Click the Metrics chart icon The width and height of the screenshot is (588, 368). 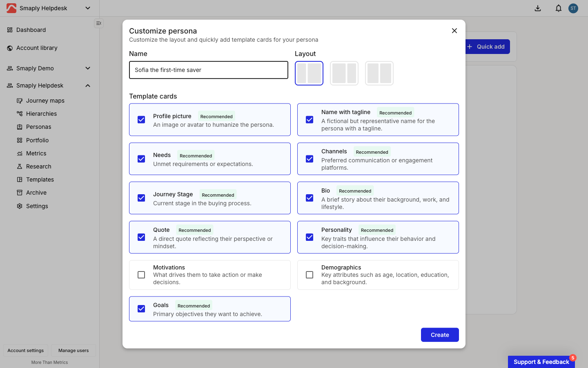(x=20, y=153)
